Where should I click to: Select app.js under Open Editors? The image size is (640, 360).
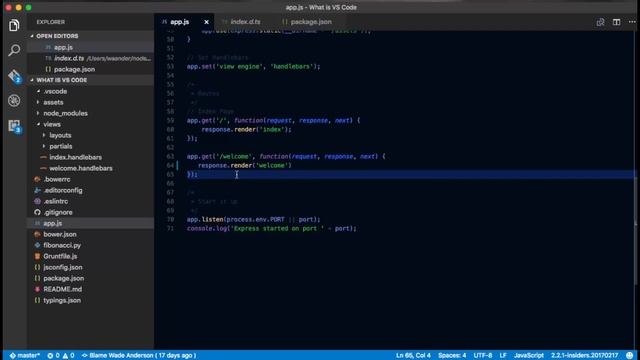91,47
